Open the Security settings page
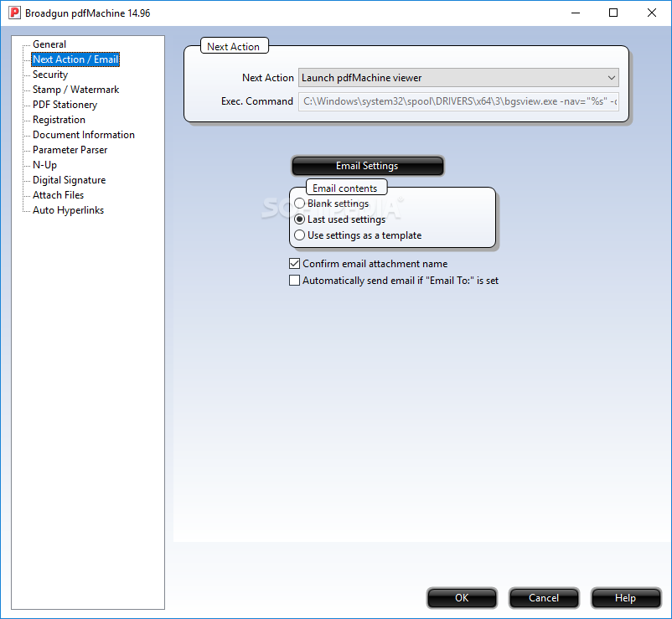Image resolution: width=672 pixels, height=619 pixels. [x=50, y=75]
